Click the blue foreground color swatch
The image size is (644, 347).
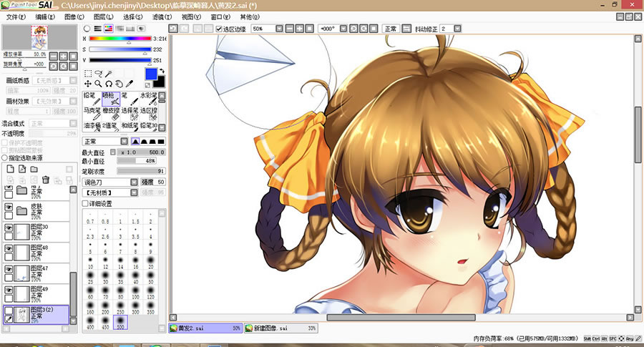151,74
